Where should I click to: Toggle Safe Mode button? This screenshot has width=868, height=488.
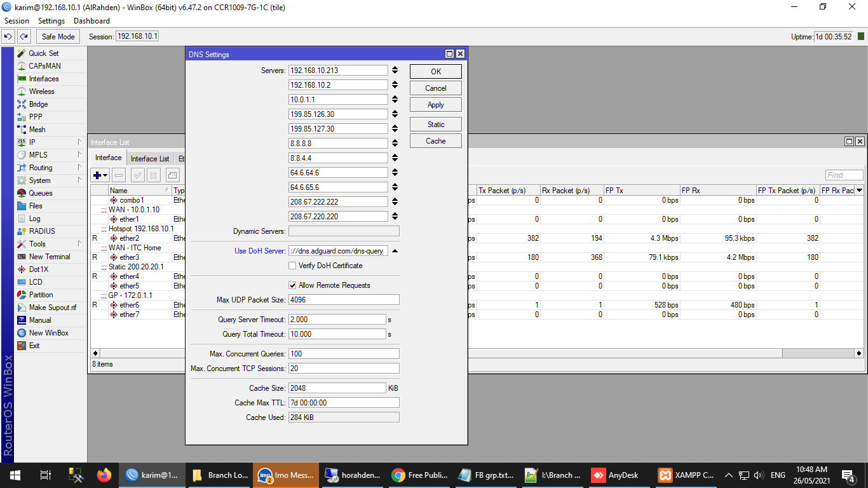click(58, 37)
